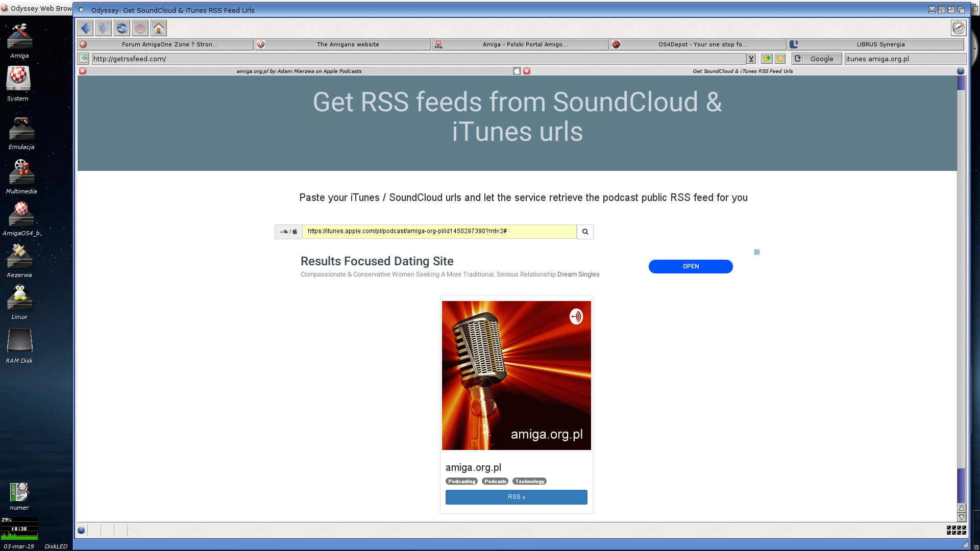This screenshot has width=980, height=551.
Task: Open the Google search engine selector
Action: tap(816, 59)
